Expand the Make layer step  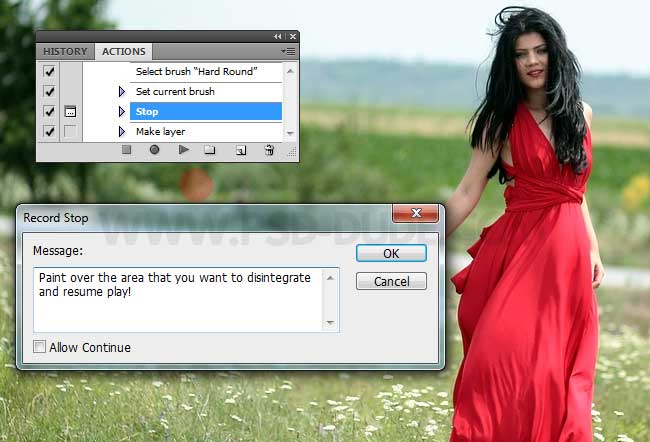click(121, 131)
